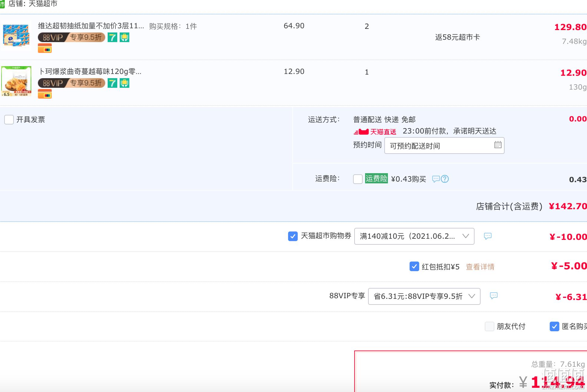This screenshot has height=392, width=587.
Task: Click the 88VIP 9.5折 badge on the 卜珂 cookie row
Action: pos(72,83)
